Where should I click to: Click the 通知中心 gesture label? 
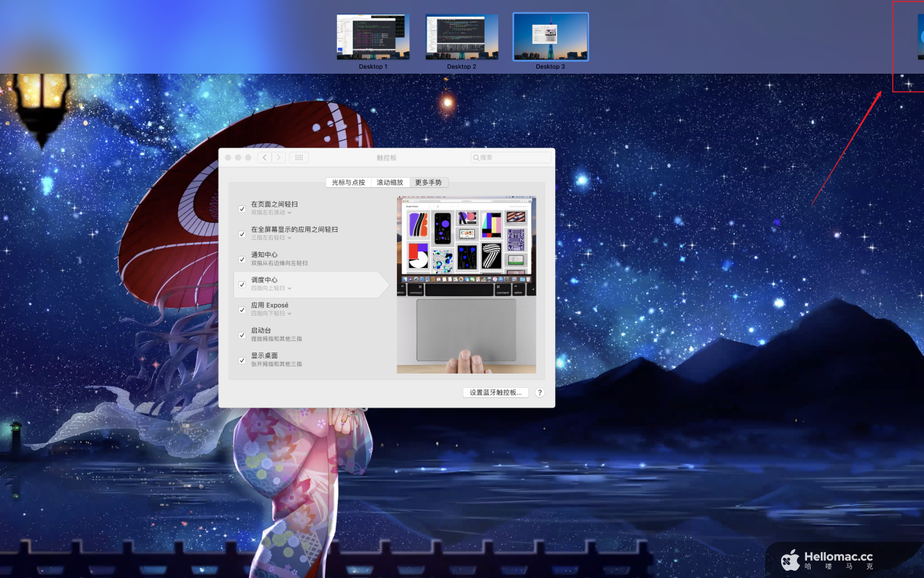264,255
